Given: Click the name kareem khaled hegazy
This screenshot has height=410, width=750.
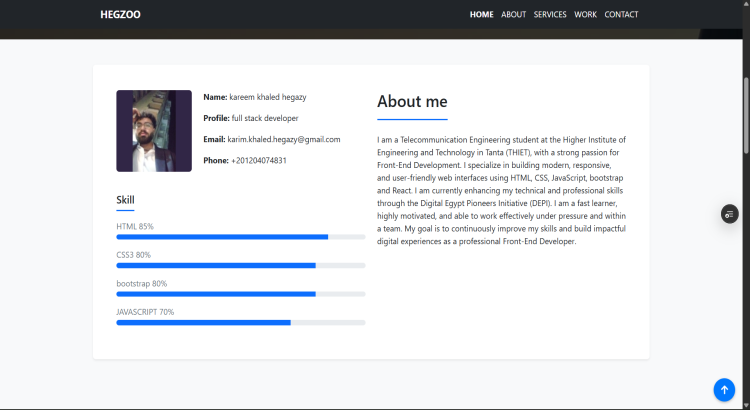Looking at the screenshot, I should pyautogui.click(x=268, y=97).
